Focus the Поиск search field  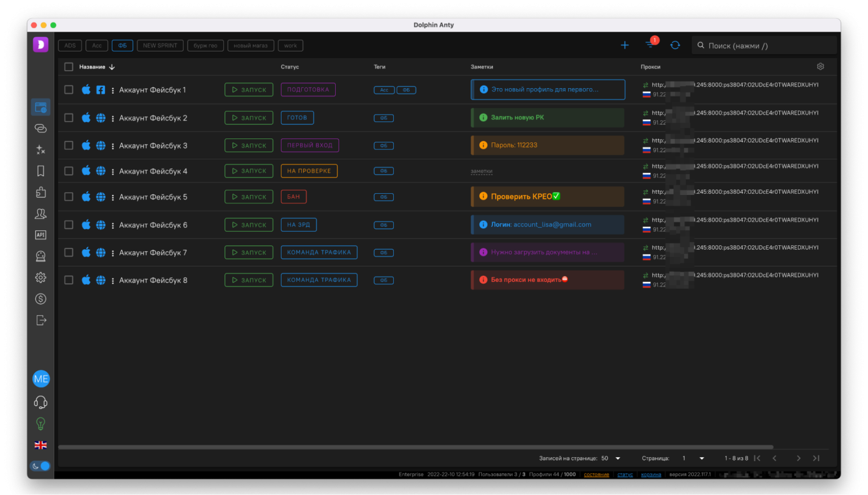764,46
